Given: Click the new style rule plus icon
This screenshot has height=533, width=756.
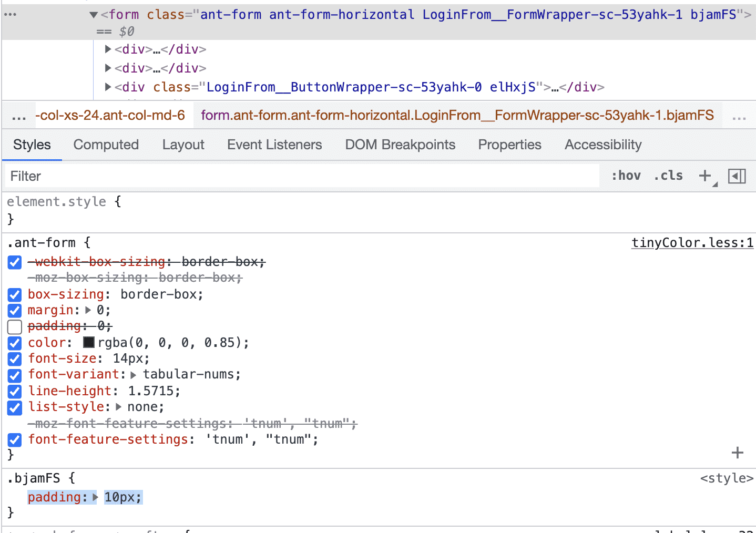Looking at the screenshot, I should 705,176.
